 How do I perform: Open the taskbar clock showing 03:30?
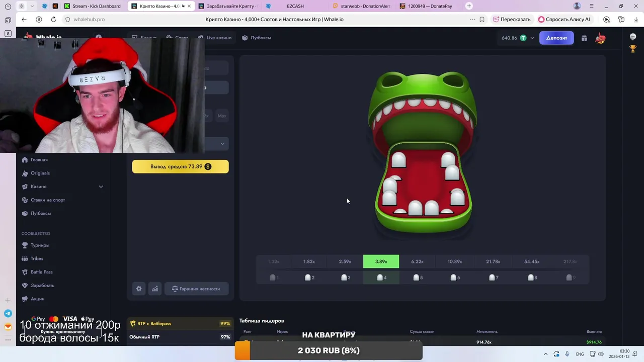point(619,354)
